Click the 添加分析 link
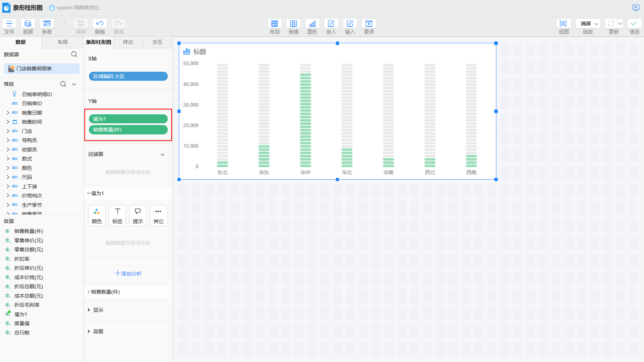The height and width of the screenshot is (362, 644). pyautogui.click(x=128, y=274)
